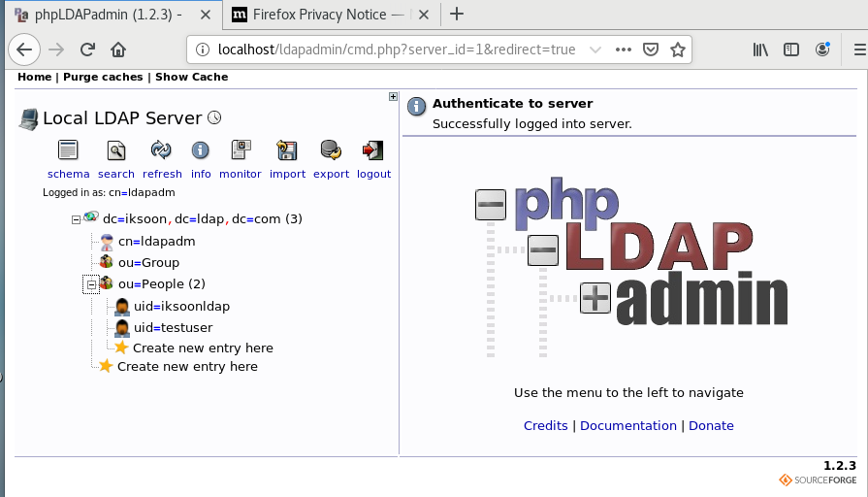Open the Firefox library icon
The height and width of the screenshot is (497, 868).
[760, 50]
